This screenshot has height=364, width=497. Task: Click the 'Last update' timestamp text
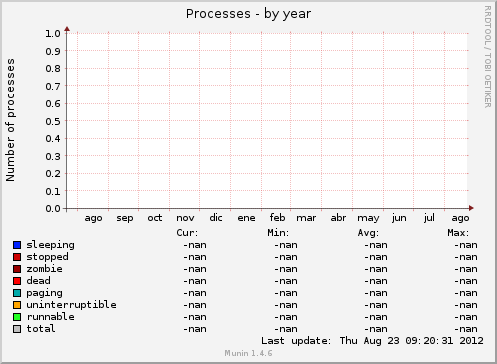click(x=372, y=341)
